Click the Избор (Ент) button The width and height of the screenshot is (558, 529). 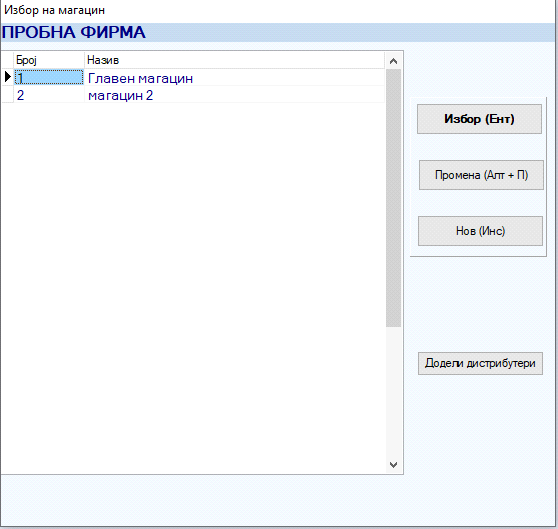479,119
